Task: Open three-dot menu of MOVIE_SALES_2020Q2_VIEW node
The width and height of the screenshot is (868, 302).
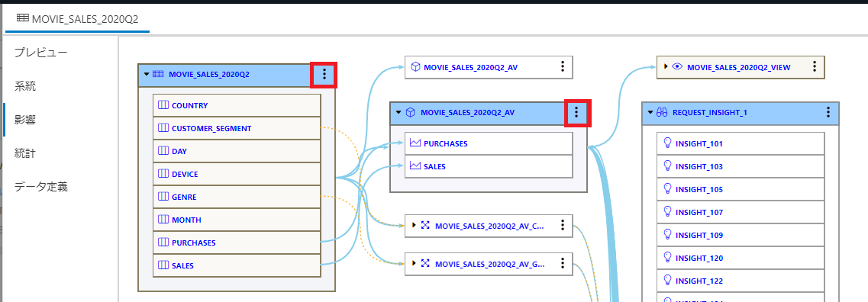Action: (x=815, y=67)
